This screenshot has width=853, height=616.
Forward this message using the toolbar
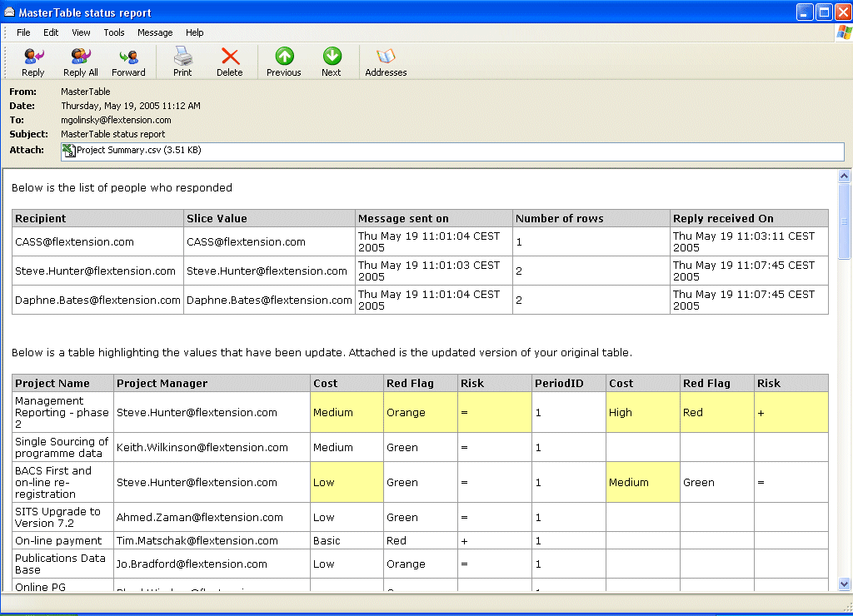coord(128,62)
